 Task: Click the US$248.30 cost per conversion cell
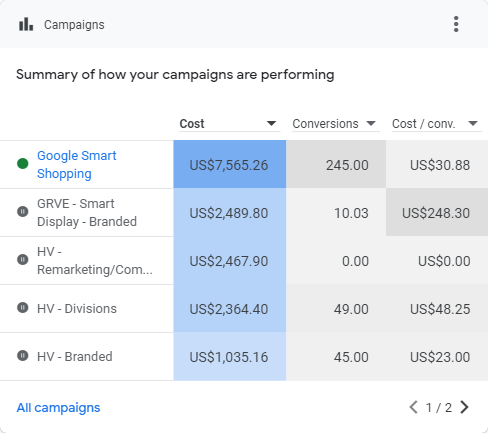pyautogui.click(x=437, y=213)
